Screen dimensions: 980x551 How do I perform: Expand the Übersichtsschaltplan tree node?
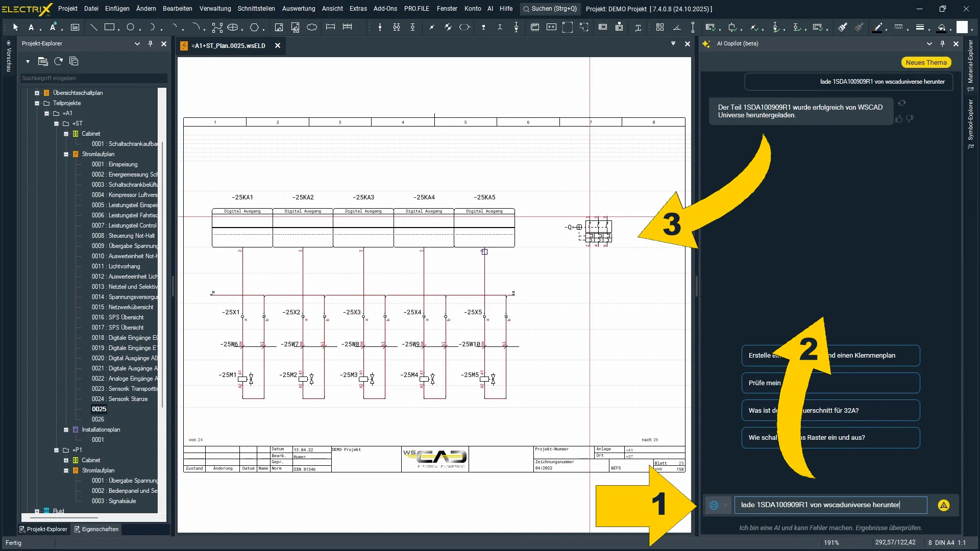point(37,93)
